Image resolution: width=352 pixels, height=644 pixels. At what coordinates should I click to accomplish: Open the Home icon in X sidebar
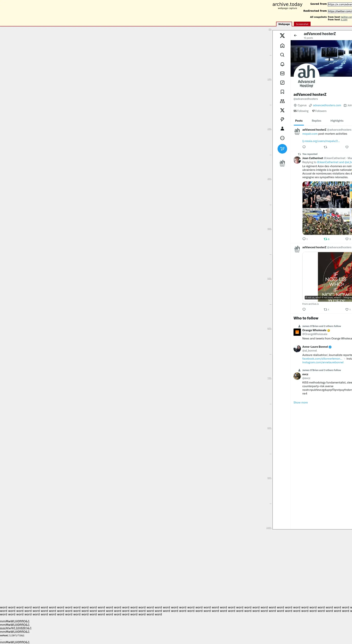(x=282, y=46)
